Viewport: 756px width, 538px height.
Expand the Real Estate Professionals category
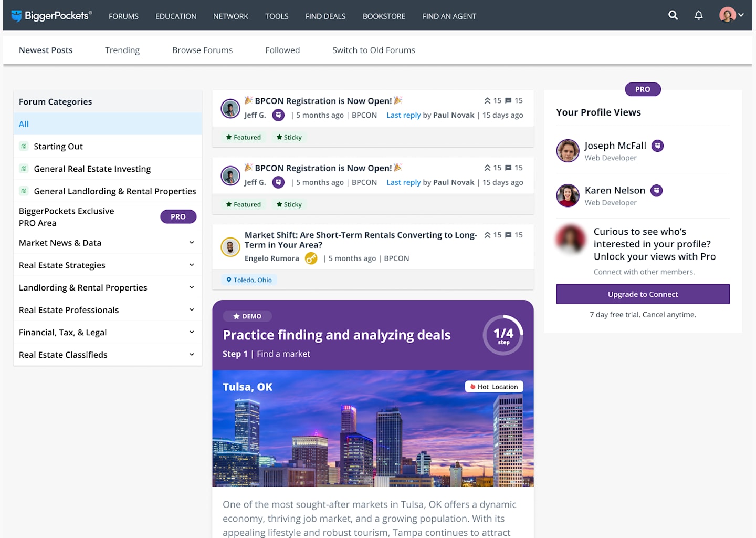coord(192,310)
